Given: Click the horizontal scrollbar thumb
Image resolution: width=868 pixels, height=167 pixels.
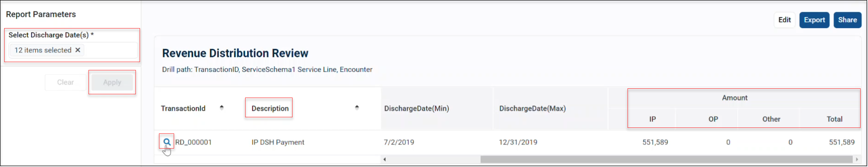Looking at the screenshot, I should tap(666, 160).
